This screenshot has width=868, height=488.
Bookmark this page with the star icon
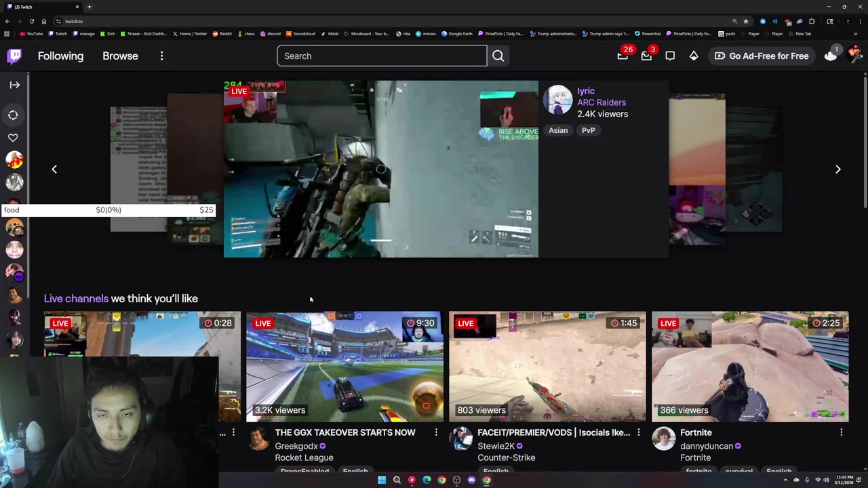coord(746,21)
